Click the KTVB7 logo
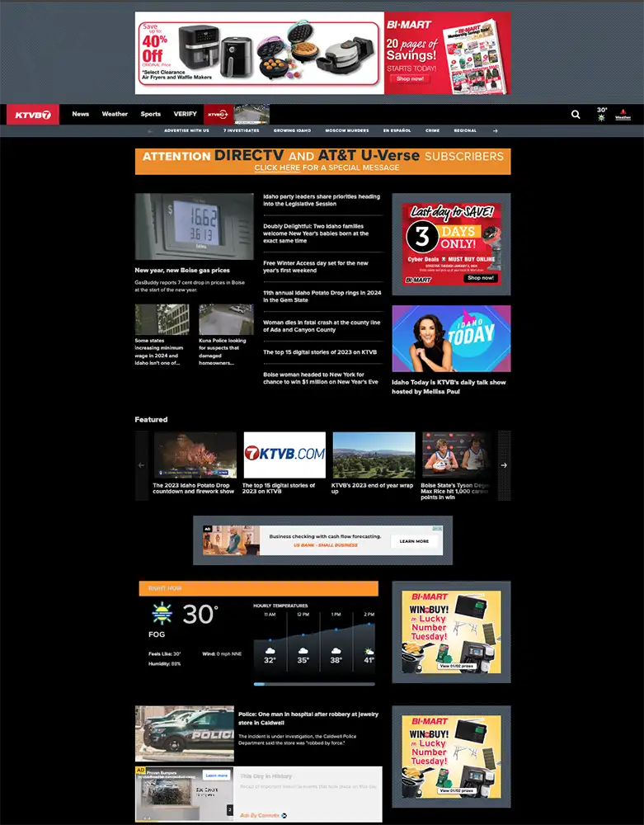Viewport: 644px width, 825px height. (33, 114)
